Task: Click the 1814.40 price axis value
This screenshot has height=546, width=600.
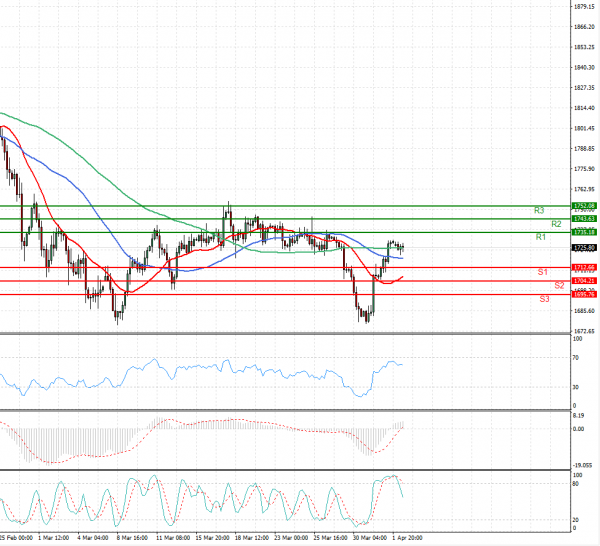Action: 584,108
